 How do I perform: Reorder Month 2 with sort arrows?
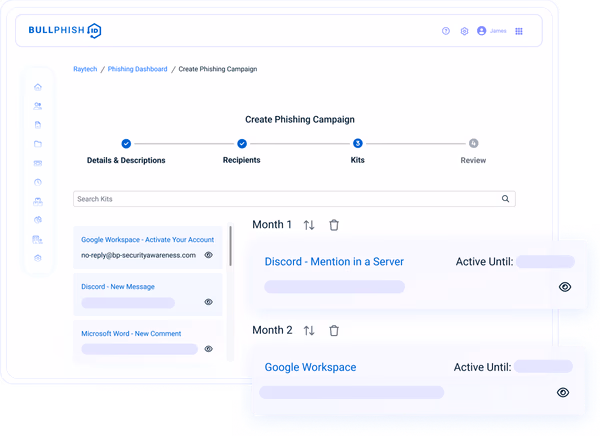309,330
